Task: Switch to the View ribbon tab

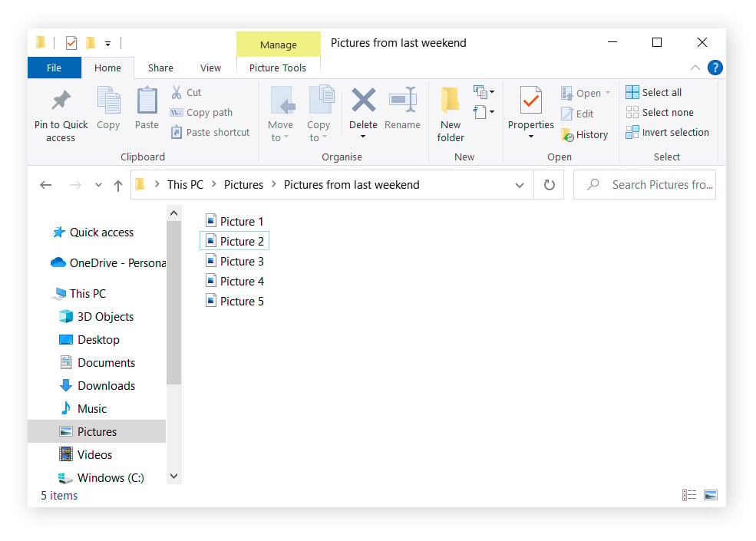Action: click(x=211, y=68)
